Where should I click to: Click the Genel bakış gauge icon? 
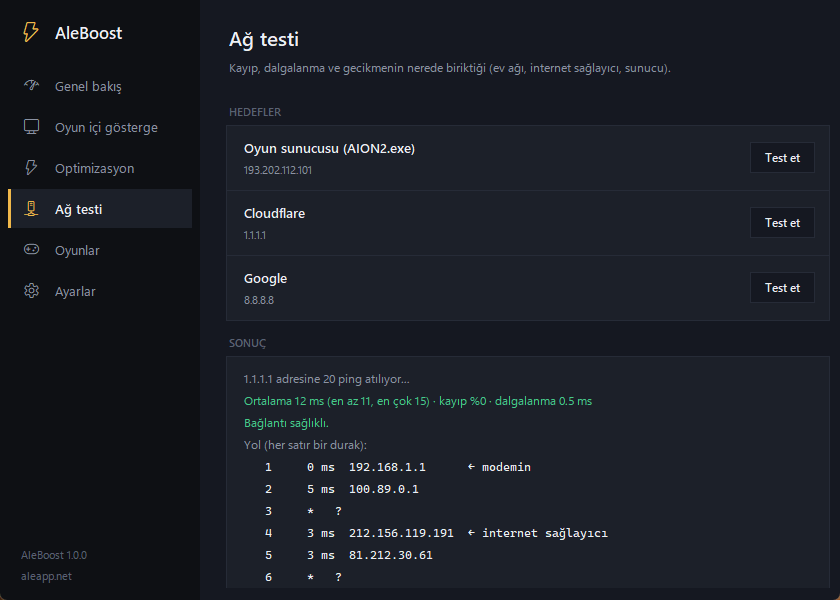pyautogui.click(x=31, y=86)
